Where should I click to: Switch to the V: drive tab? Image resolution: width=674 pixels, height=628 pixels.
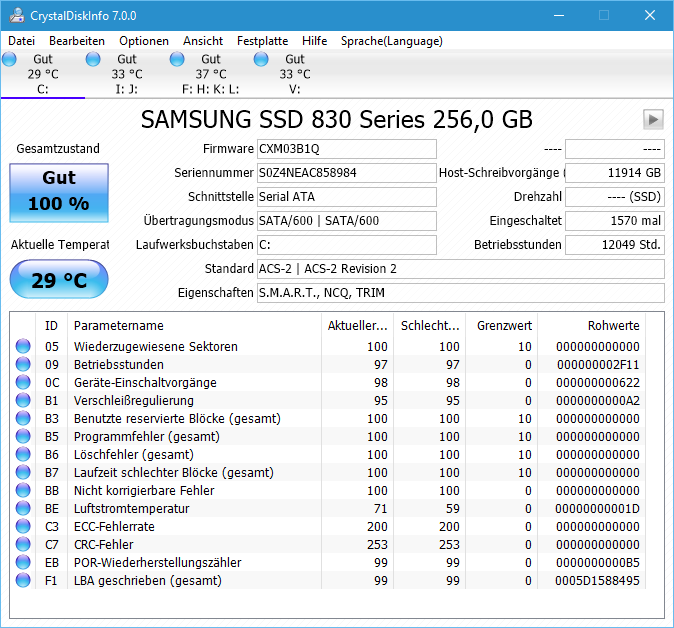[295, 74]
